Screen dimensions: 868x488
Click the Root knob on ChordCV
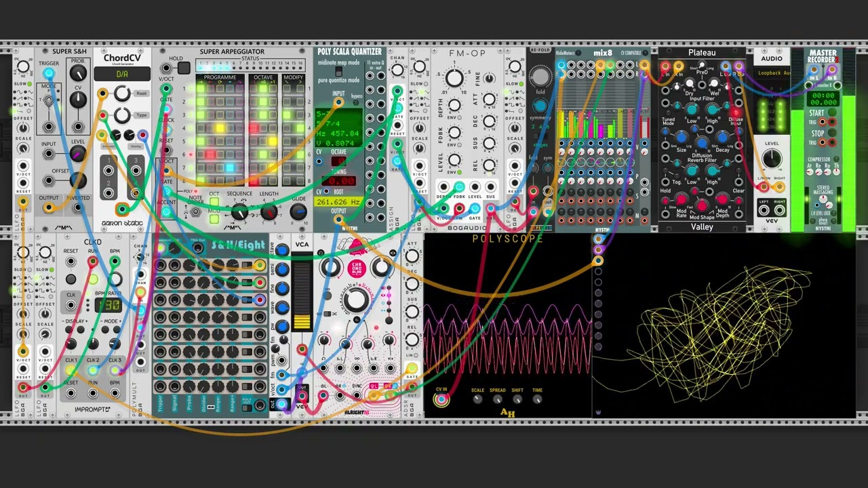pos(122,94)
